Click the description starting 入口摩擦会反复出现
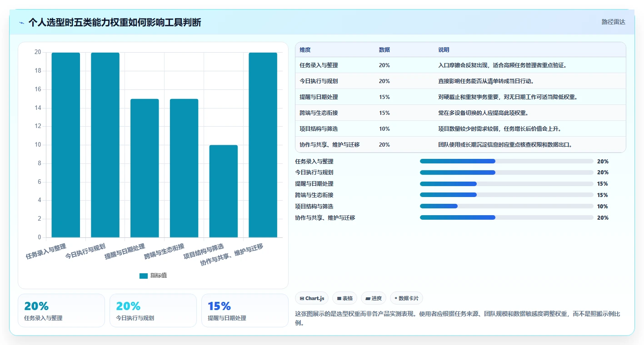 [x=502, y=65]
